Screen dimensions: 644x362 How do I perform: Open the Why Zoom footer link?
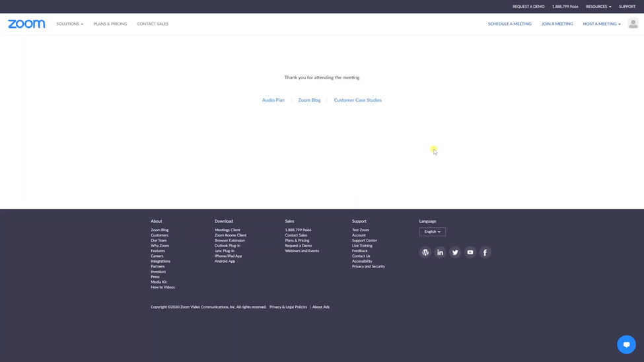[x=160, y=246]
